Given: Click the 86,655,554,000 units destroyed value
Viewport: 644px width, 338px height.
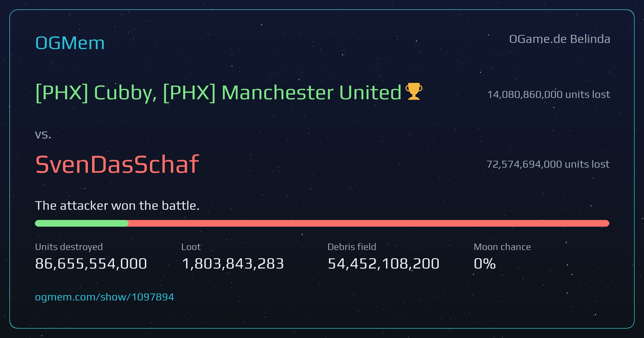Looking at the screenshot, I should [91, 263].
